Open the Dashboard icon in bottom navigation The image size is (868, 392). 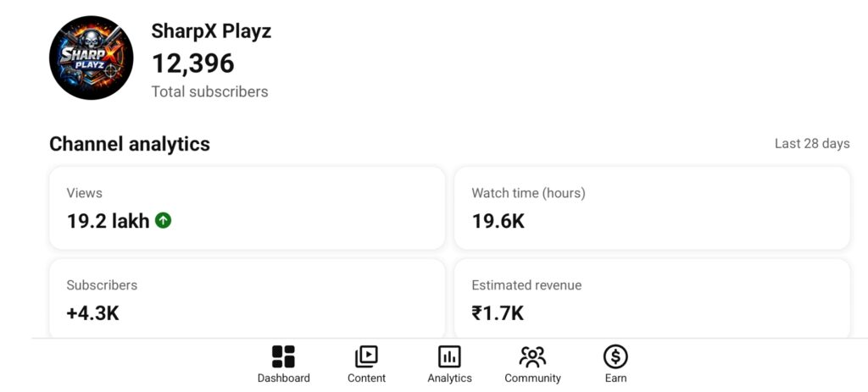pyautogui.click(x=283, y=356)
